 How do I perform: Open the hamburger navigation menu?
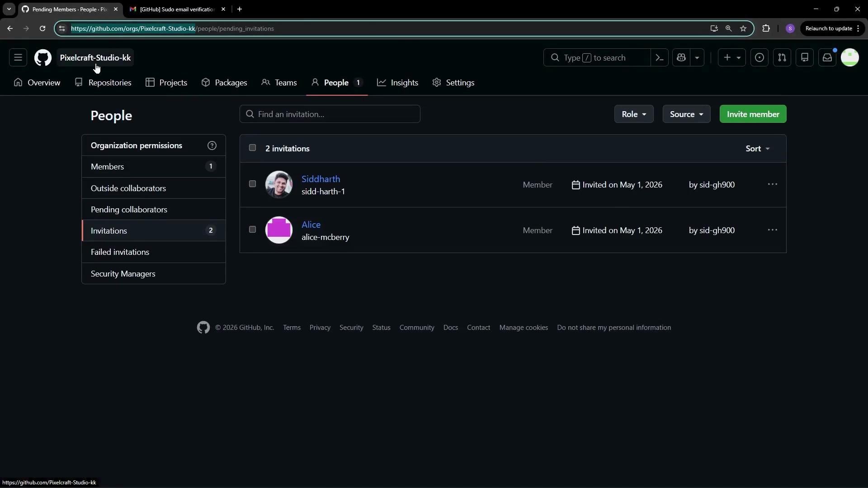coord(18,58)
